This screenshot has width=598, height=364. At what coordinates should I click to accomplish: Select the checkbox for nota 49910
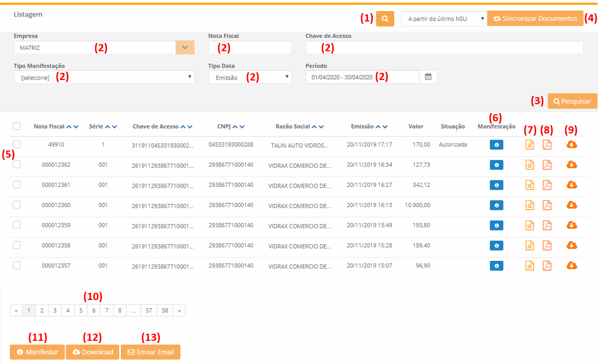coord(17,144)
